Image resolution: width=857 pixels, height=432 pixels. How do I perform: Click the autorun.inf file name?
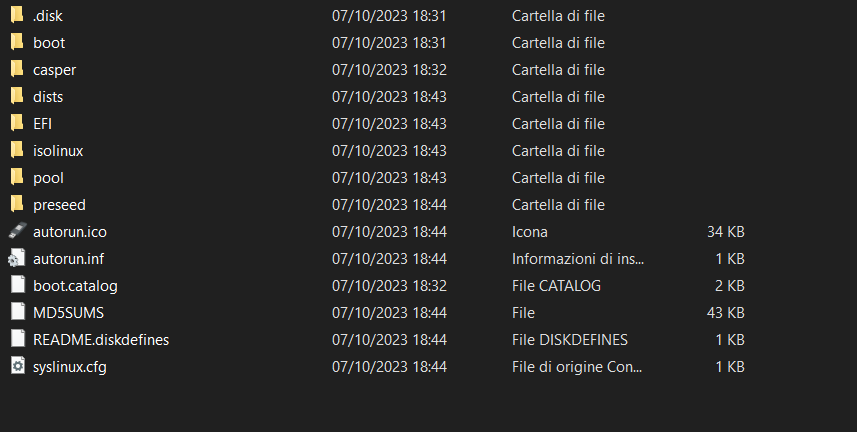tap(68, 259)
